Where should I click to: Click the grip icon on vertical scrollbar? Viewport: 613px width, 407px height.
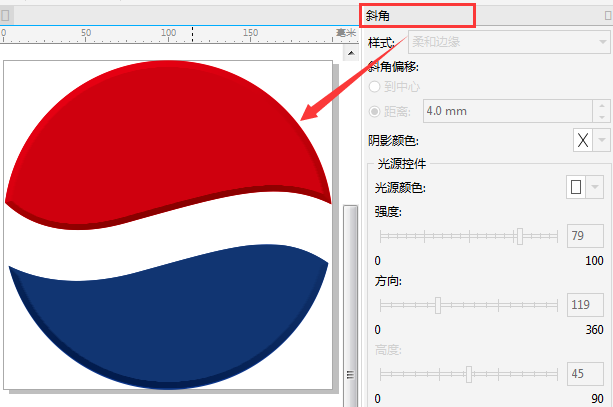pos(350,375)
